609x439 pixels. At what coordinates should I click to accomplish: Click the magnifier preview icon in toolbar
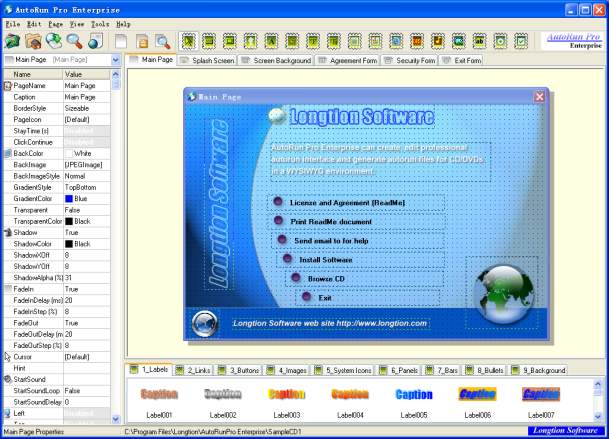74,41
